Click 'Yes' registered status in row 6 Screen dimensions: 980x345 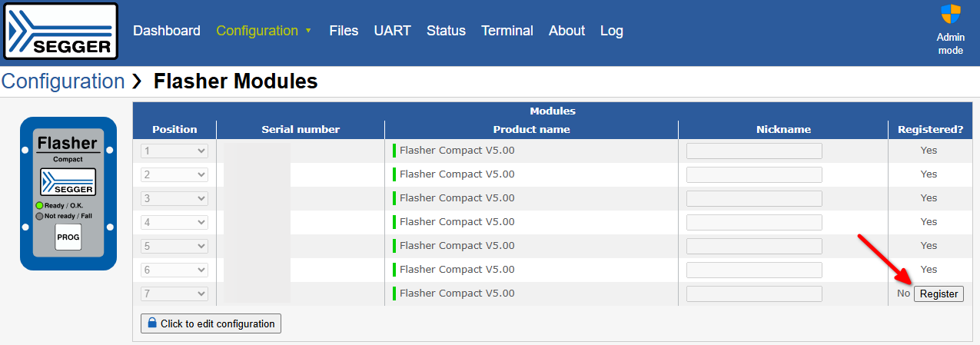coord(929,269)
